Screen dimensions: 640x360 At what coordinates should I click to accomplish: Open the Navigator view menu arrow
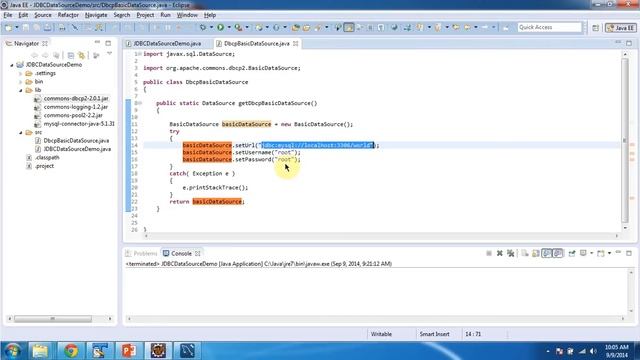click(109, 54)
